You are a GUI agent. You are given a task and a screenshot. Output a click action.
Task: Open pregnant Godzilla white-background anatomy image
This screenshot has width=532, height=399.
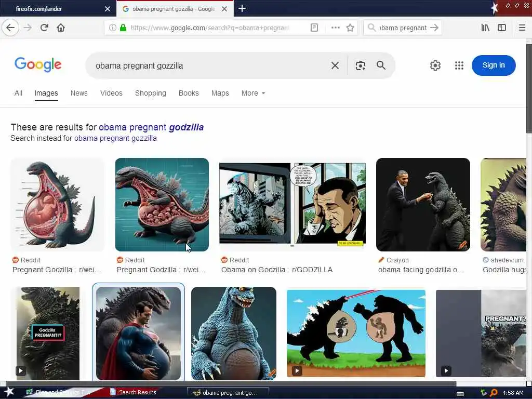click(58, 205)
